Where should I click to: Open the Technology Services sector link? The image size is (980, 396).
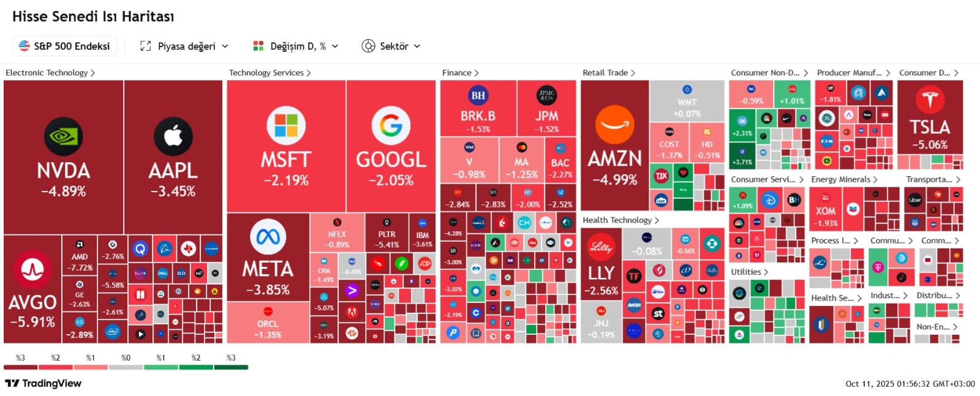269,72
